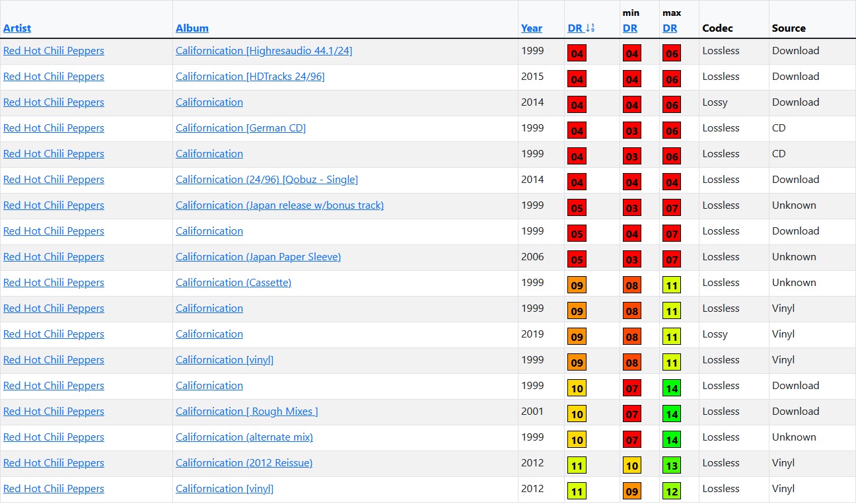856x504 pixels.
Task: Select the year 2006 in the Japan Paper Sleeve row
Action: pyautogui.click(x=532, y=257)
